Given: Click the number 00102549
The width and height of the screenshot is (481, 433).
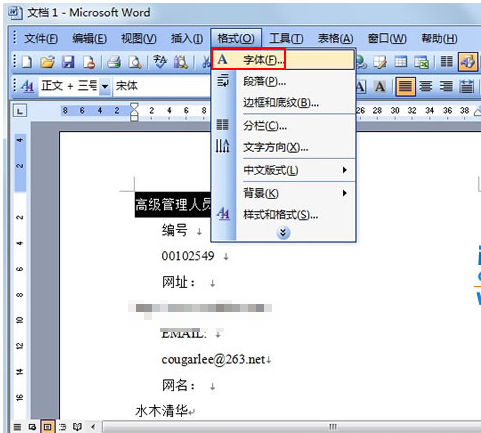Looking at the screenshot, I should tap(188, 256).
